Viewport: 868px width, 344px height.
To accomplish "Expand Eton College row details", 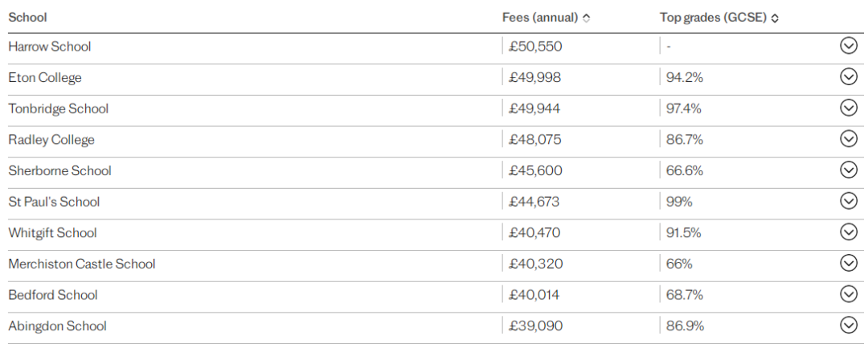I will pos(849,77).
